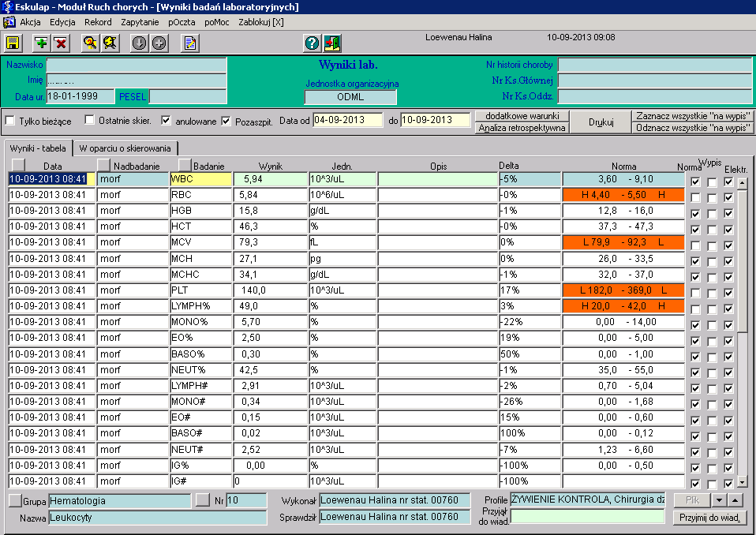
Task: Click the up arrow button beside Plik
Action: pyautogui.click(x=735, y=500)
